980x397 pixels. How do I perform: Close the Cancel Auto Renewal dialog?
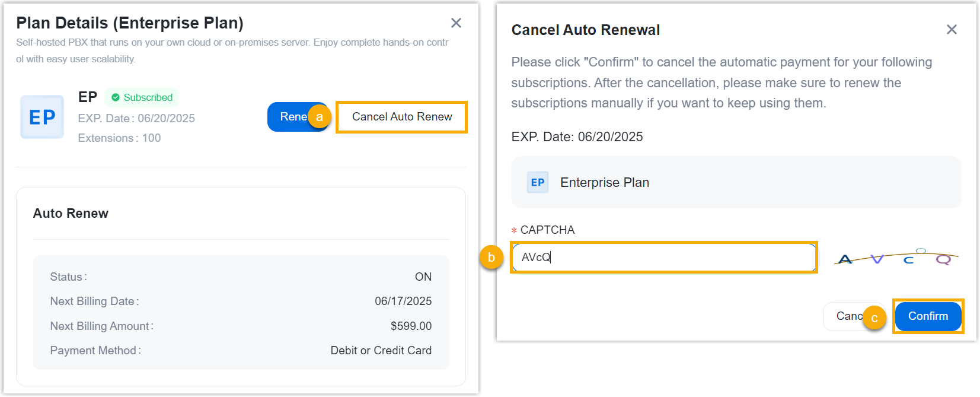pos(952,30)
